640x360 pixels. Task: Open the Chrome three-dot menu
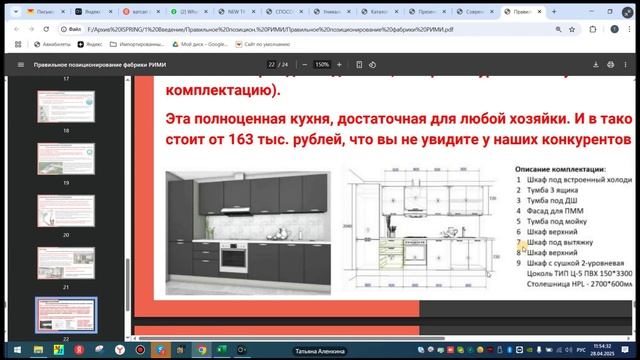pos(629,29)
